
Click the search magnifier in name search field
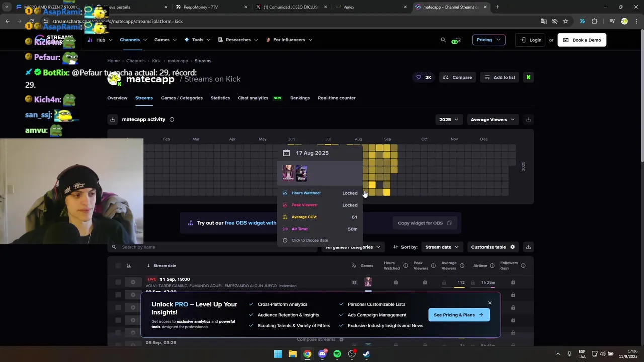pos(114,247)
